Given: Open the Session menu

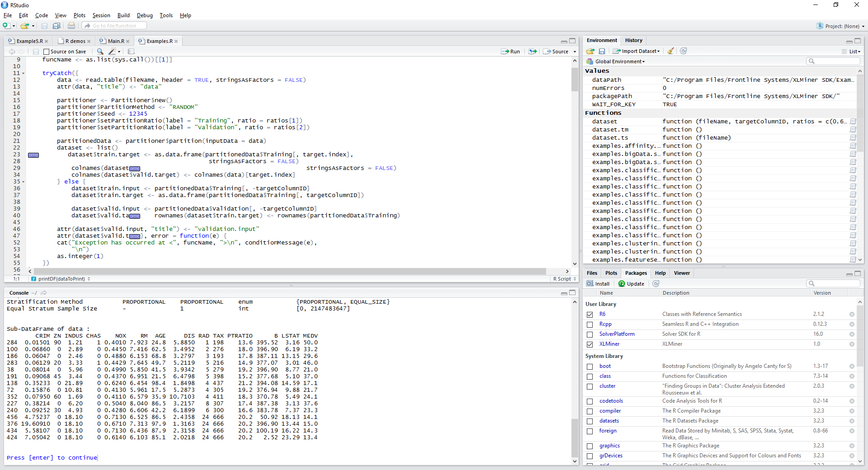Looking at the screenshot, I should [101, 15].
